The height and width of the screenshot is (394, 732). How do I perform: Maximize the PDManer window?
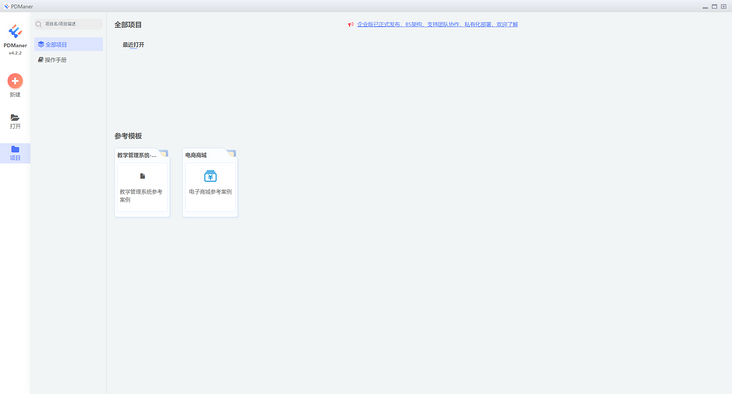point(714,7)
